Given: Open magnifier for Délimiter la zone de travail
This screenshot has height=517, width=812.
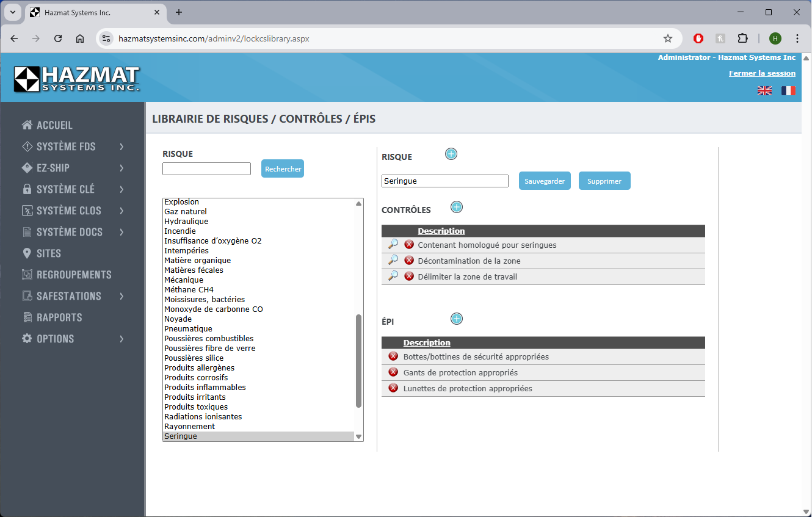Looking at the screenshot, I should tap(393, 276).
